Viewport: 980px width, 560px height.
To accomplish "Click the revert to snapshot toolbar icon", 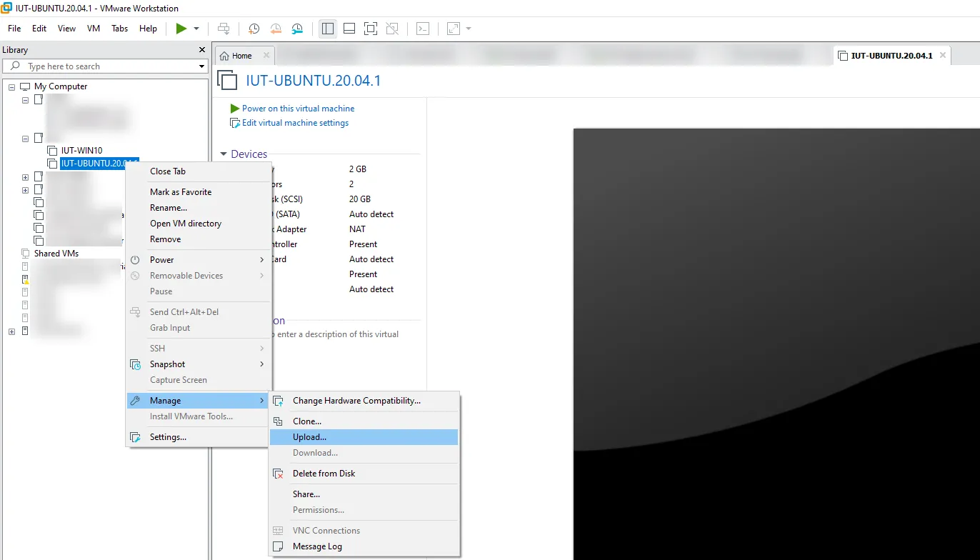I will pyautogui.click(x=276, y=29).
